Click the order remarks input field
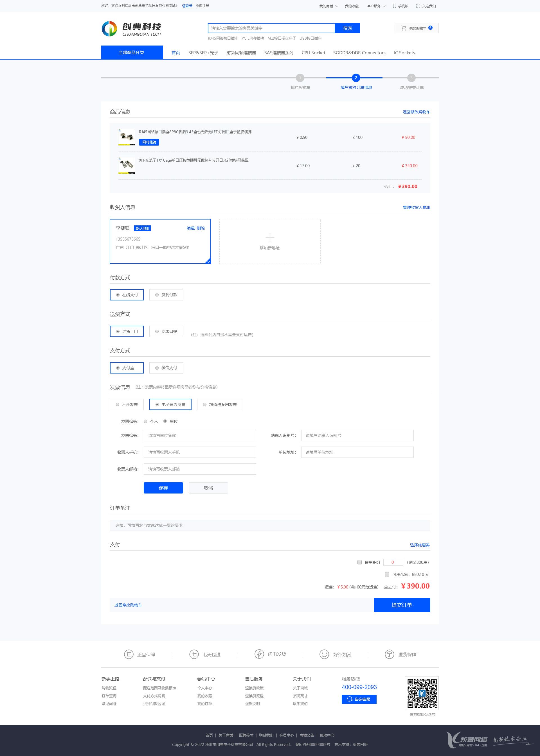 point(270,525)
